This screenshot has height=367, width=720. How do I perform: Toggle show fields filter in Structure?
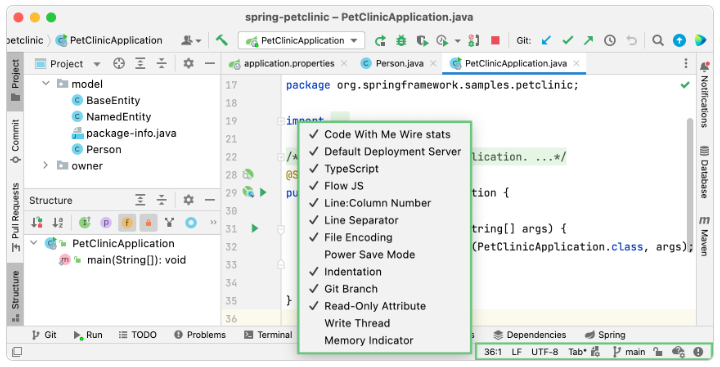pyautogui.click(x=127, y=223)
